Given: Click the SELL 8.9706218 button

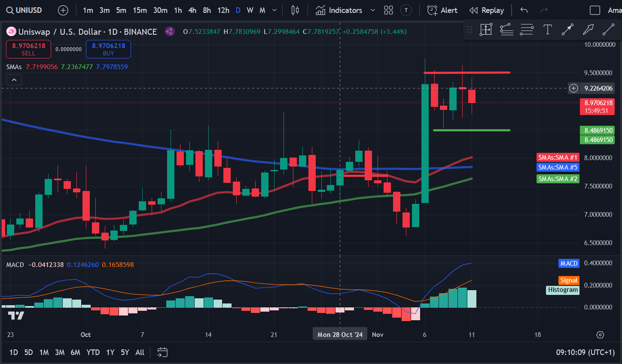Looking at the screenshot, I should click(29, 49).
